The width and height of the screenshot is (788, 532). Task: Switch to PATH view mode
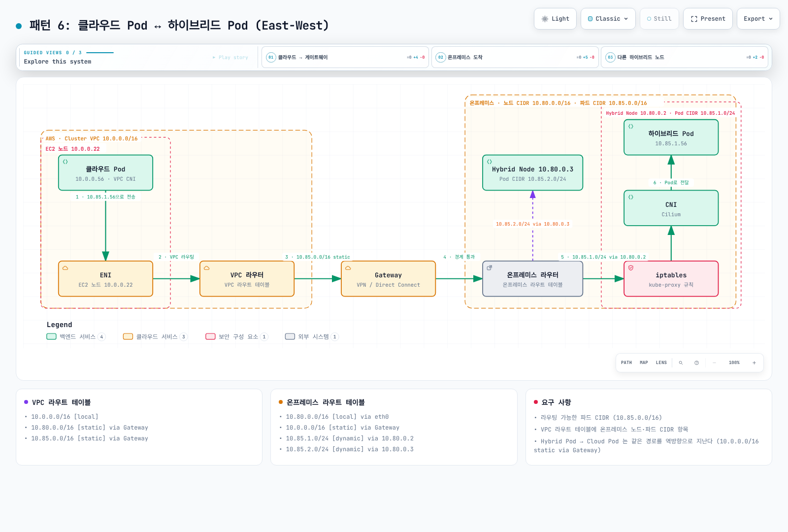click(x=626, y=363)
